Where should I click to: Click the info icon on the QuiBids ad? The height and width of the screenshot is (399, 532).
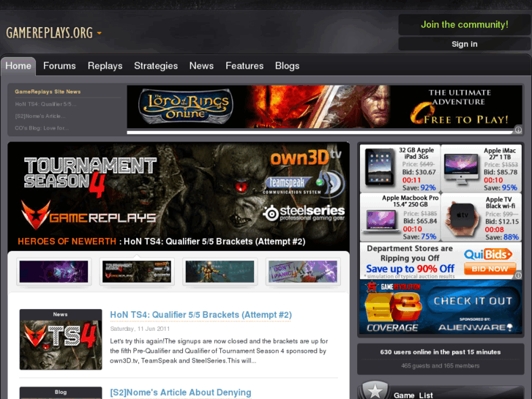[518, 275]
